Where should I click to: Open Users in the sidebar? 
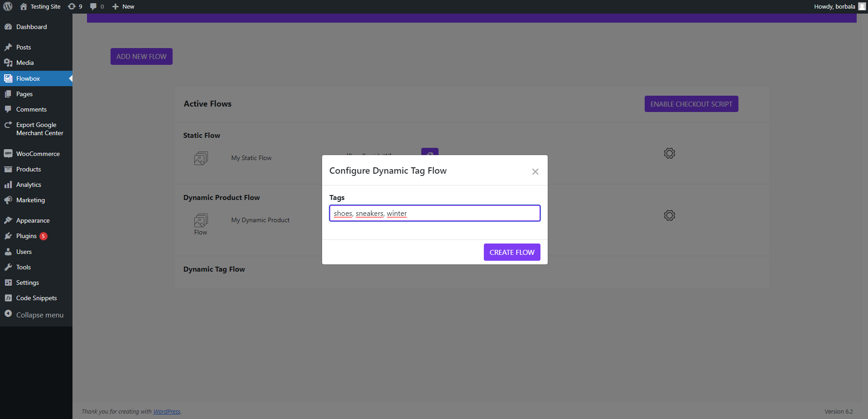(36, 252)
